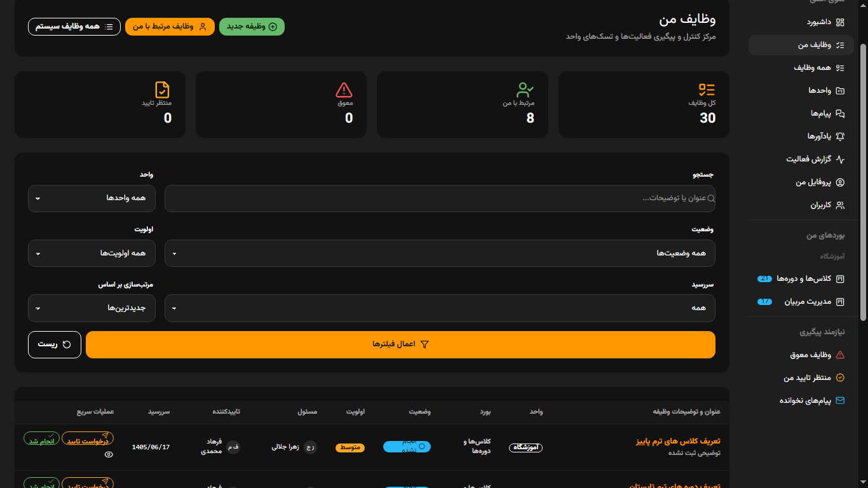Open task تعریف کلاس های ترم پاییز
868x488 pixels.
coord(678,441)
